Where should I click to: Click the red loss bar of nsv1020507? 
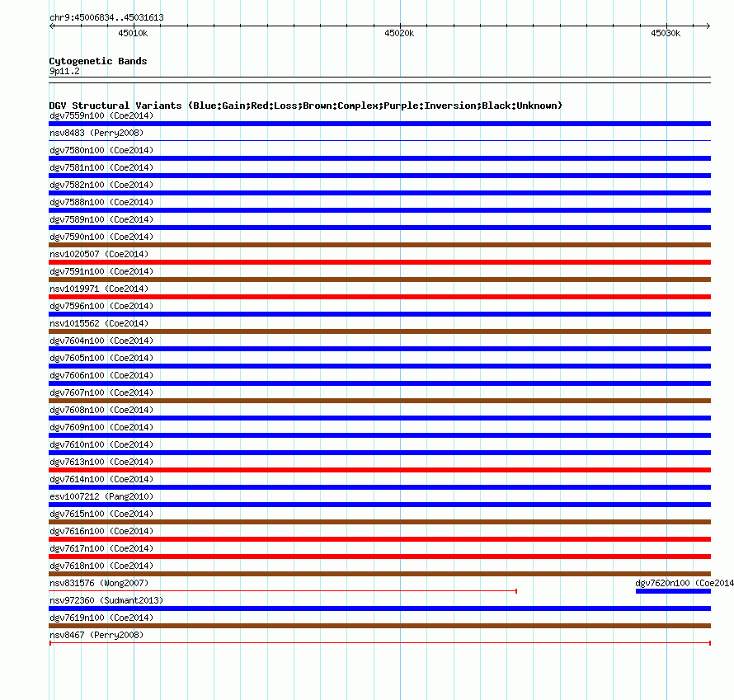coord(379,262)
